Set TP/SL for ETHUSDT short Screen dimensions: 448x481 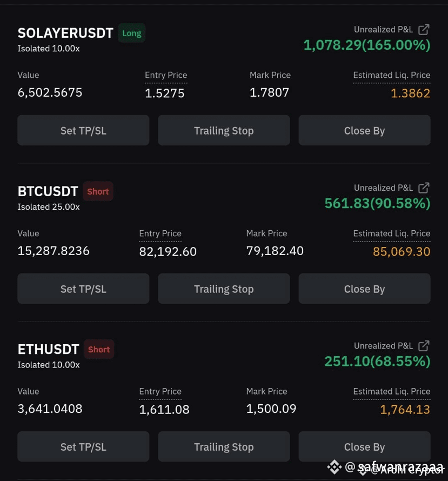[83, 446]
